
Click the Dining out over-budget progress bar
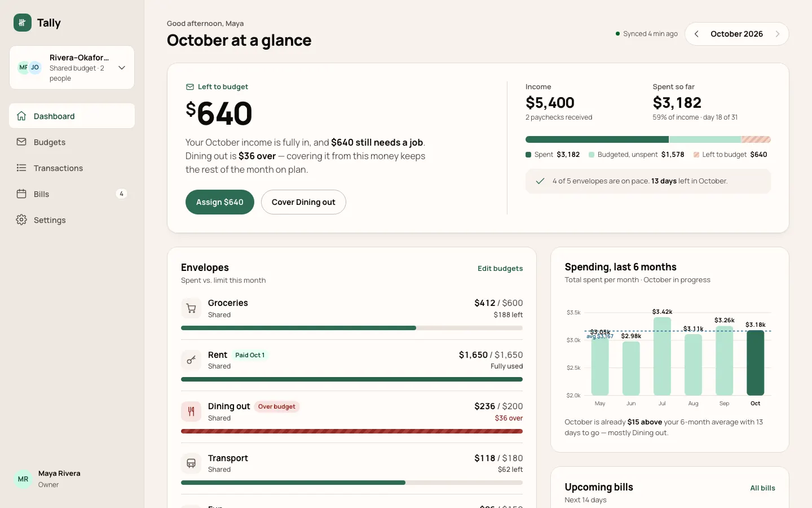click(352, 431)
